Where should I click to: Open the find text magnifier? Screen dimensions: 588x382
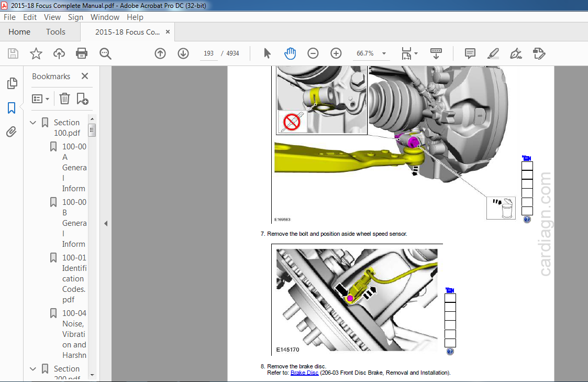coord(105,53)
